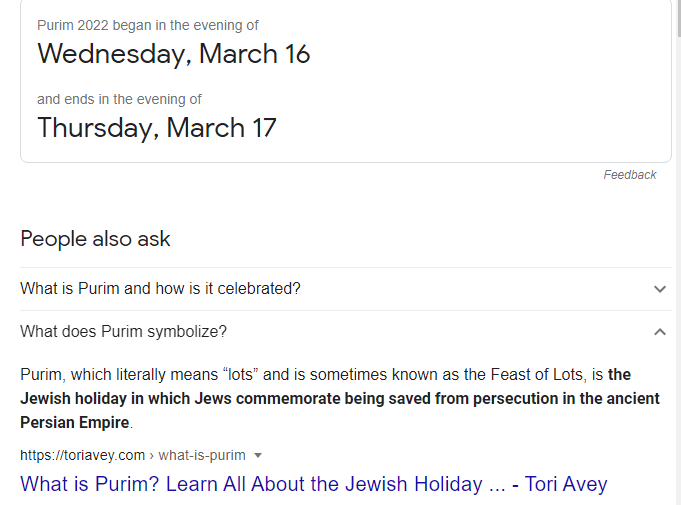Select the "What is Purim and how is it celebrated?" question
The height and width of the screenshot is (505, 681).
click(160, 289)
